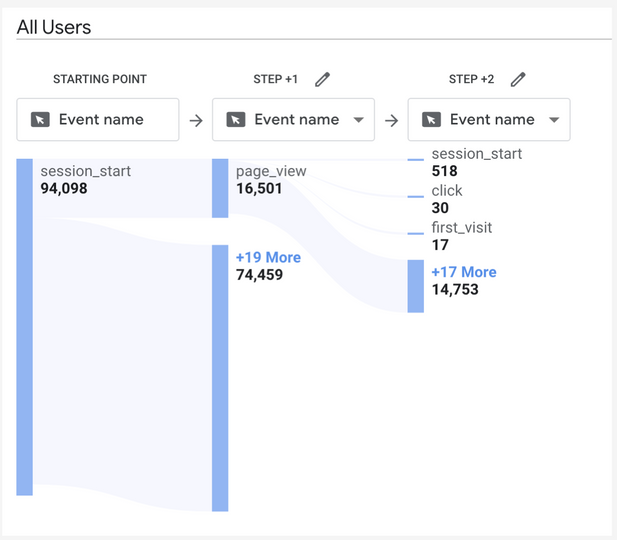Click the value 14,753

(455, 290)
